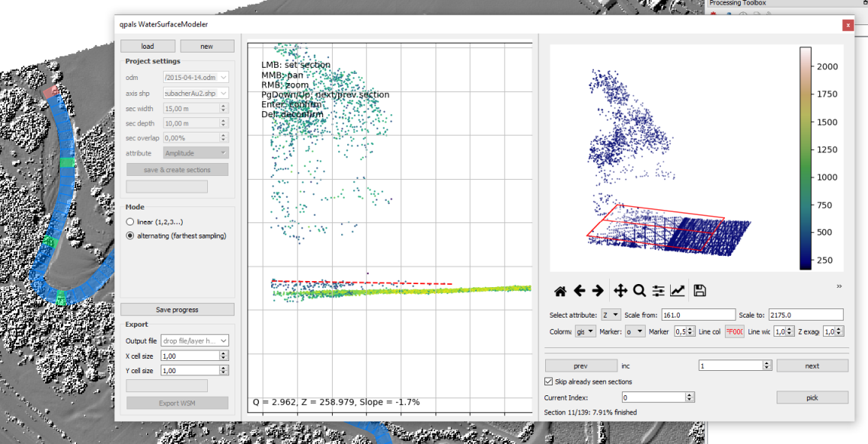Open the Colormap dropdown
Screen dimensions: 868x444
point(586,331)
